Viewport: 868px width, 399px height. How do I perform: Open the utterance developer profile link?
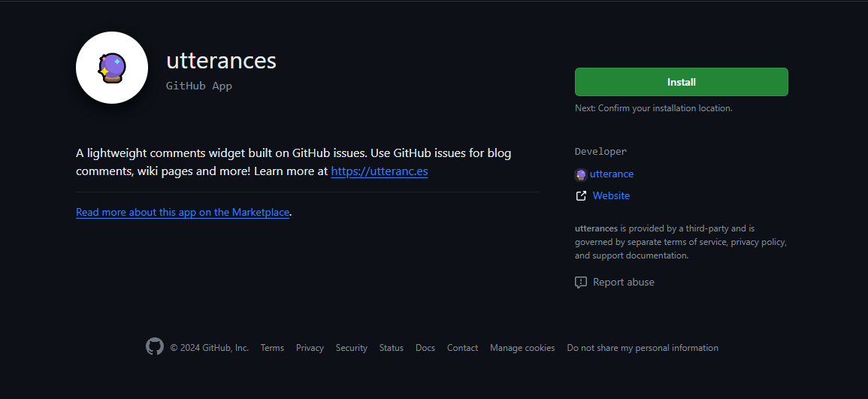[x=612, y=174]
